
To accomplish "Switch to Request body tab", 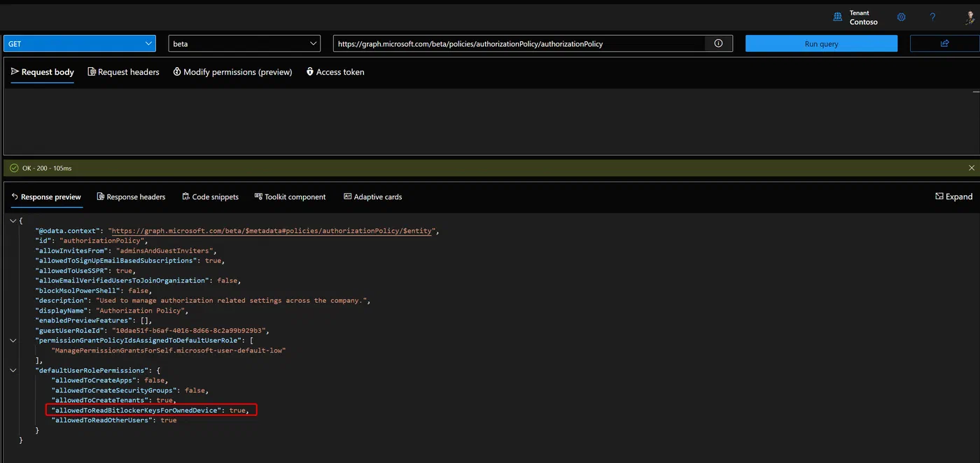I will click(43, 72).
